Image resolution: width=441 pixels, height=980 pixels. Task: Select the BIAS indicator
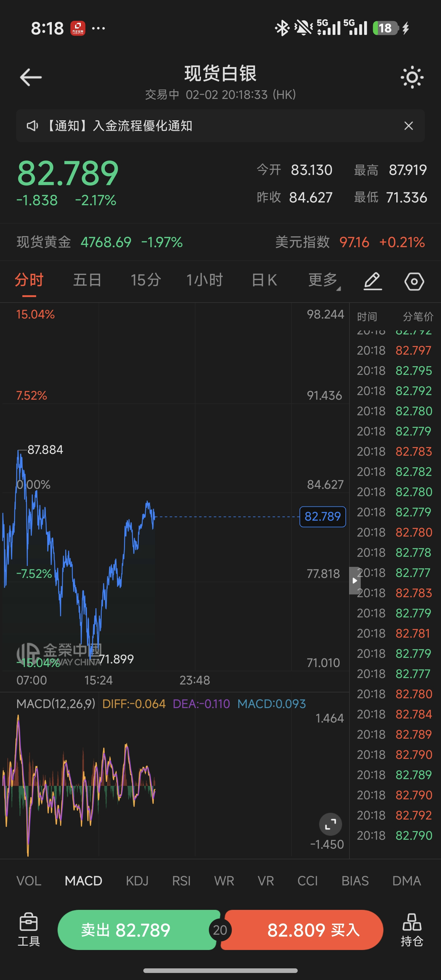(x=355, y=881)
